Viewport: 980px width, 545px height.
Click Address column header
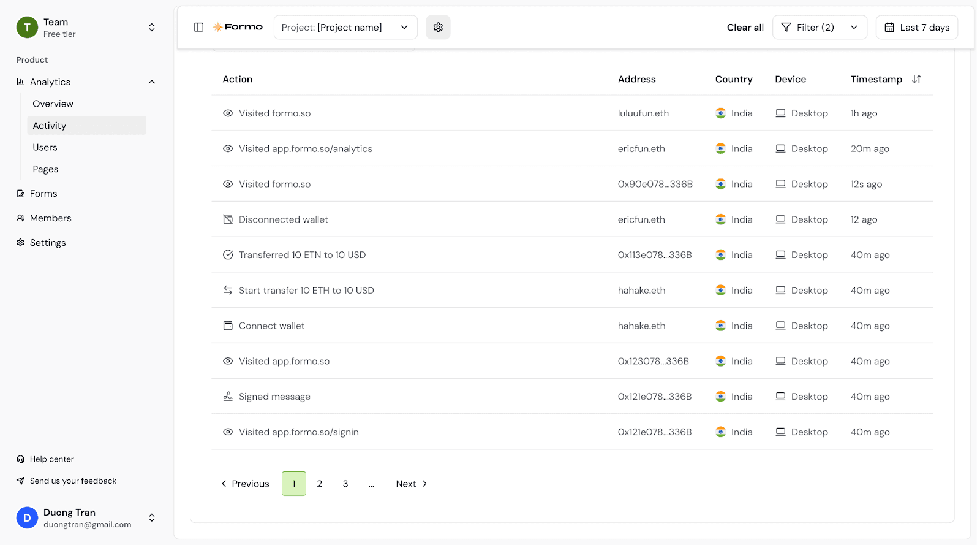[x=637, y=79]
